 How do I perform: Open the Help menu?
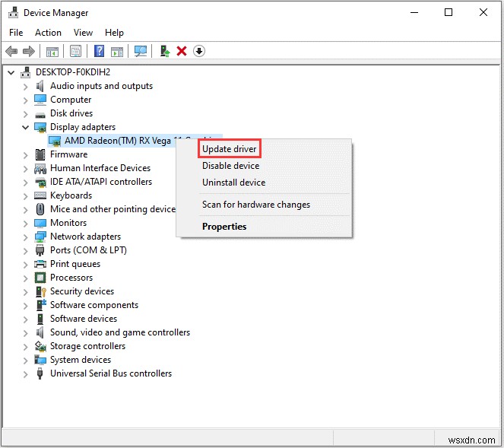114,33
